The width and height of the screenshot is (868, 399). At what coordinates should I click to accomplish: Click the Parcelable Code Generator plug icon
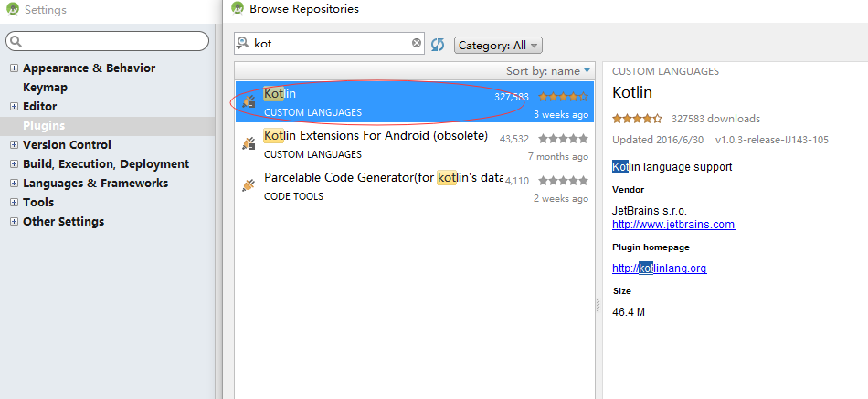[x=249, y=184]
